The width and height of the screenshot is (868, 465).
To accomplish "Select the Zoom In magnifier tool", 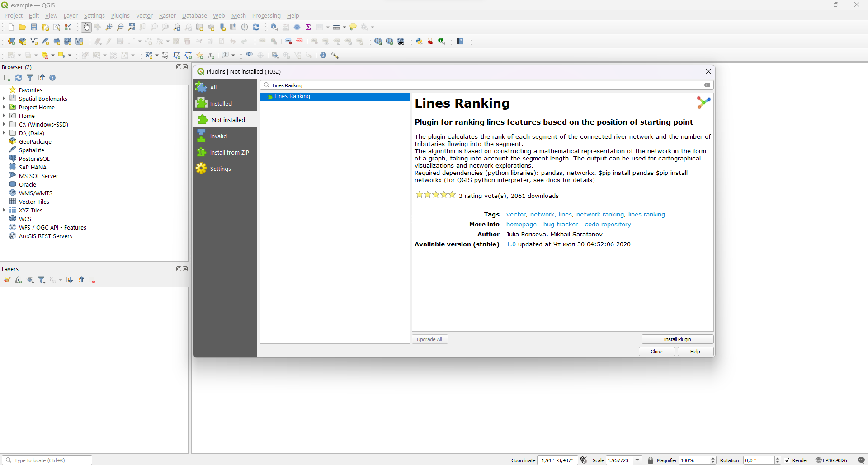I will pos(109,27).
